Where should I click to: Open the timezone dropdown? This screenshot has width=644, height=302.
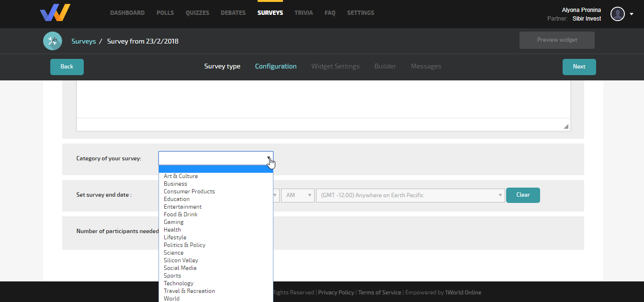[x=410, y=195]
